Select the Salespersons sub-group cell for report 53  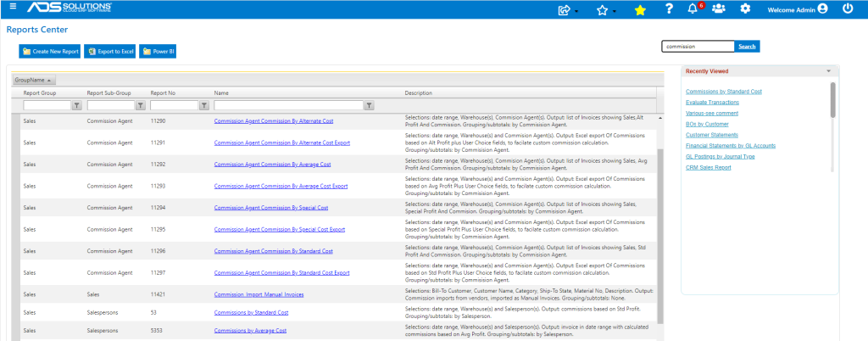103,313
